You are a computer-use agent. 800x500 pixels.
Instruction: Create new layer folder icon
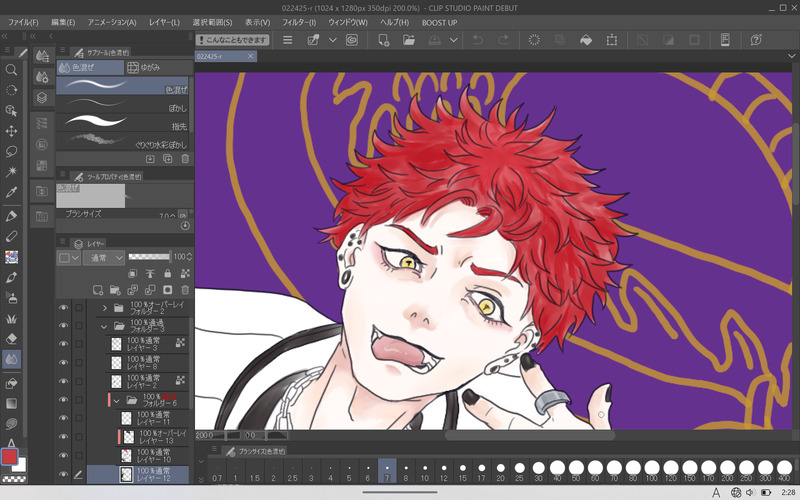pos(115,290)
